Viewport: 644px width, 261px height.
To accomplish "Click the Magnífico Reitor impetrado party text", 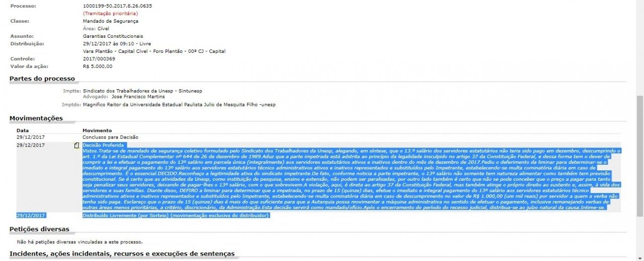I will click(179, 105).
